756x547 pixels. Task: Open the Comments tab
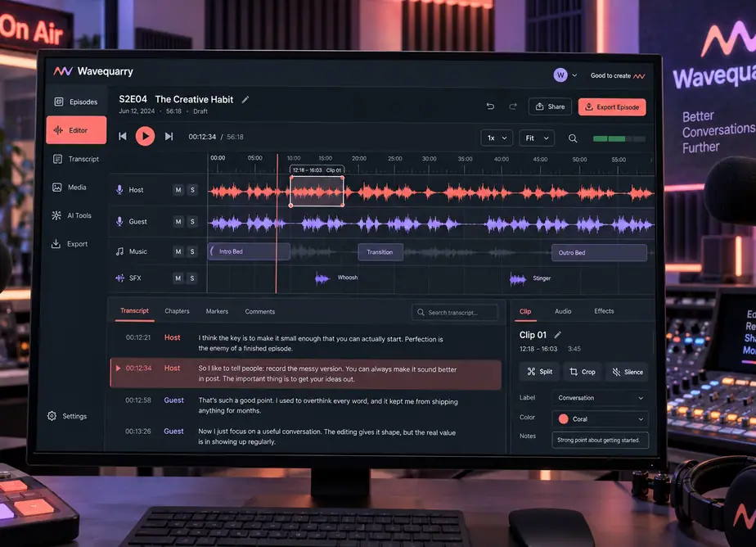pyautogui.click(x=260, y=312)
